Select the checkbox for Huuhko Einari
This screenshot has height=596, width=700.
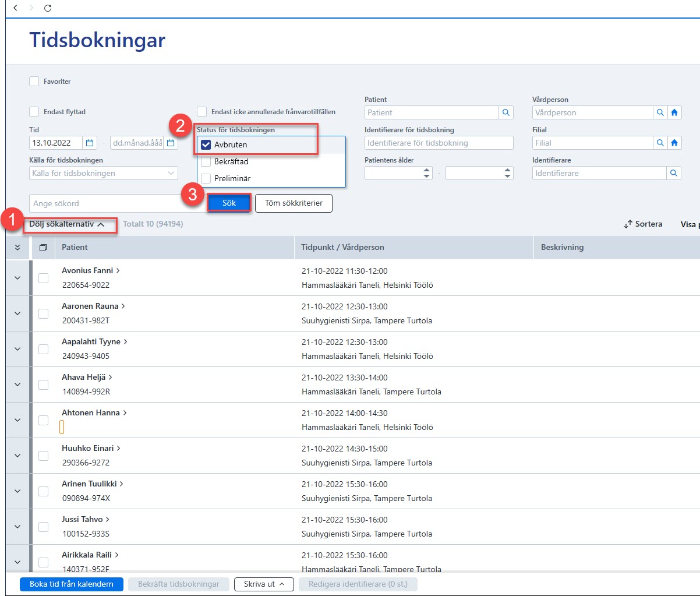[43, 456]
